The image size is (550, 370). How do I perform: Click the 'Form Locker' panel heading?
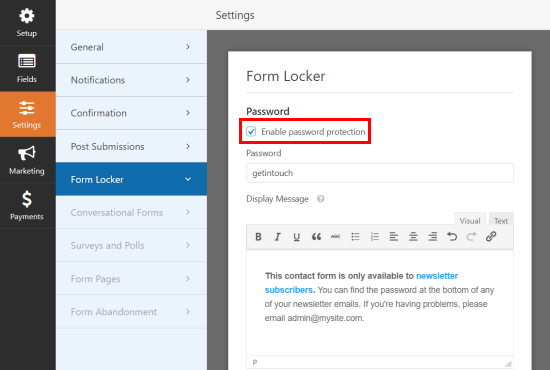click(x=286, y=76)
